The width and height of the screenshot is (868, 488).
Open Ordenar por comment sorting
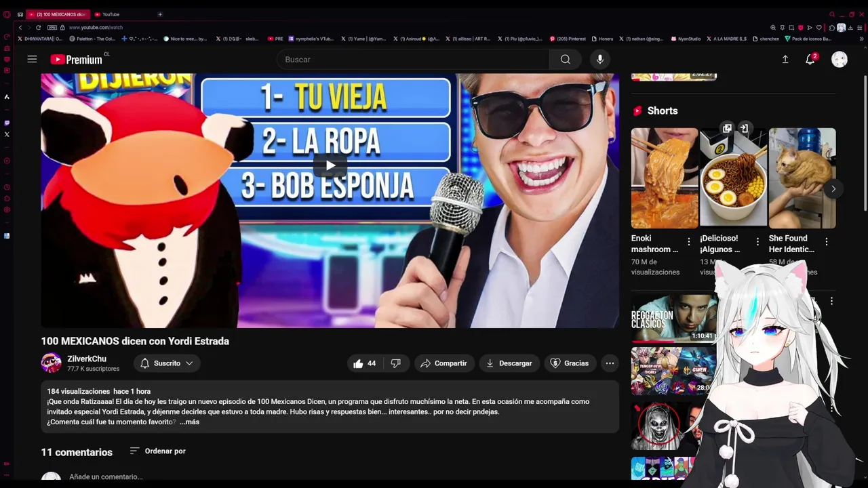click(x=157, y=451)
